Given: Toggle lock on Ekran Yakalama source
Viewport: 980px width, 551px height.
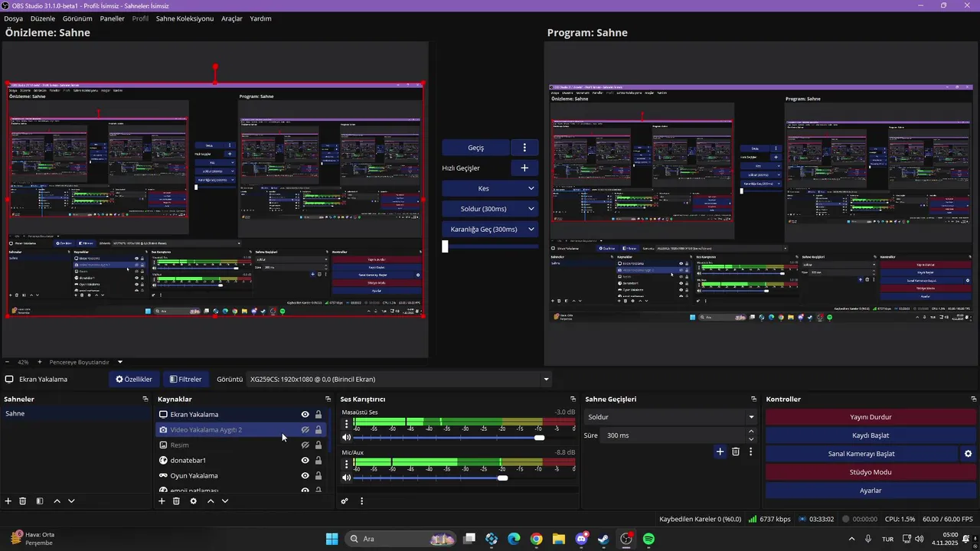Looking at the screenshot, I should click(x=318, y=414).
